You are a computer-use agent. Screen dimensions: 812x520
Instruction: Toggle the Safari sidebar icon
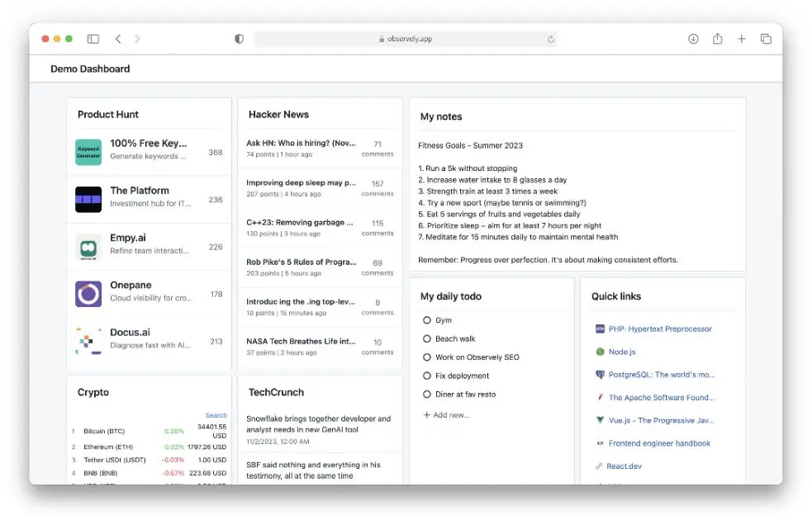click(x=93, y=39)
